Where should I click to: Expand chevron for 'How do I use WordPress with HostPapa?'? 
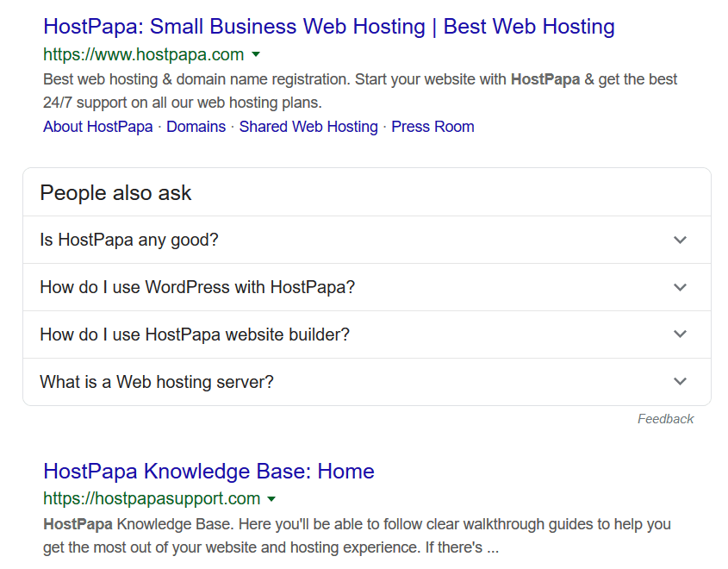[x=680, y=288]
